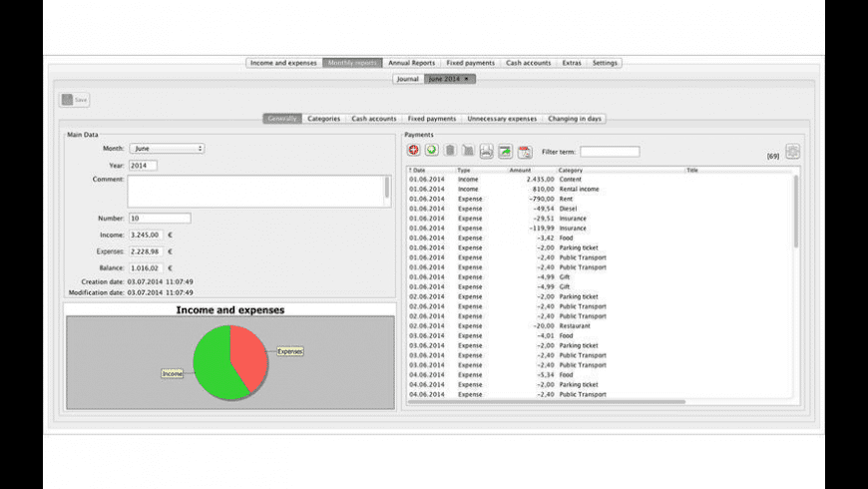Sort payments by Date column header
The width and height of the screenshot is (868, 489).
coord(431,170)
